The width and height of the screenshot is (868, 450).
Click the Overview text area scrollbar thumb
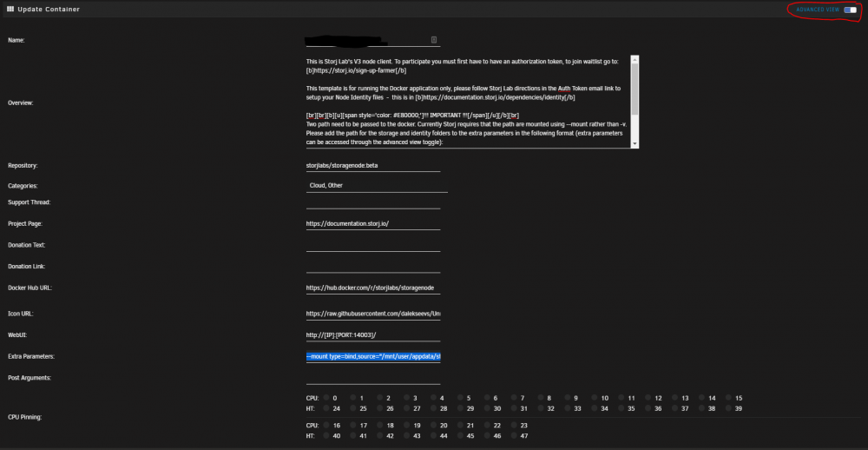[635, 88]
